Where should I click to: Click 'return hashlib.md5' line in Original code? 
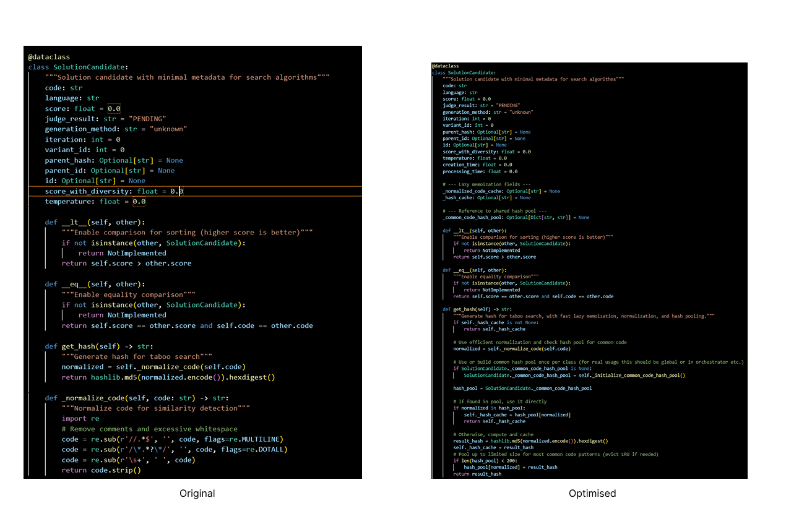click(x=168, y=377)
